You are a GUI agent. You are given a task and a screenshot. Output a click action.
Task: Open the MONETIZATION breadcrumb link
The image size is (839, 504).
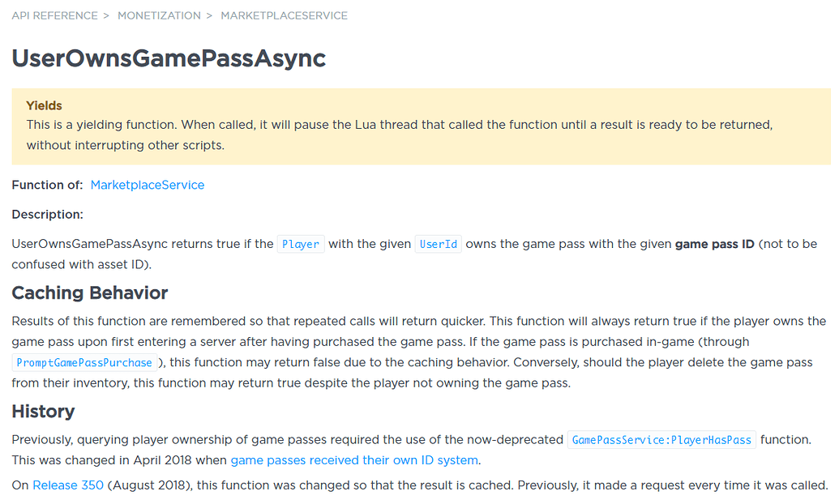click(x=160, y=15)
